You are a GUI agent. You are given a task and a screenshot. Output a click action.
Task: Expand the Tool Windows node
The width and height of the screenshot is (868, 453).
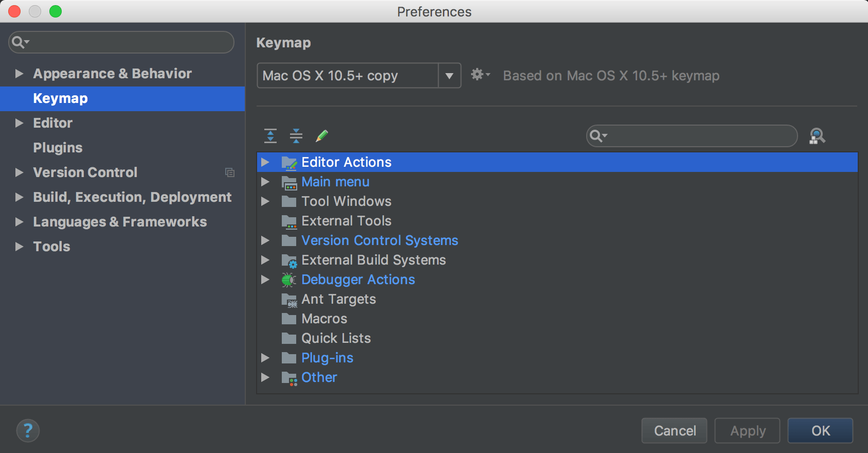[265, 201]
